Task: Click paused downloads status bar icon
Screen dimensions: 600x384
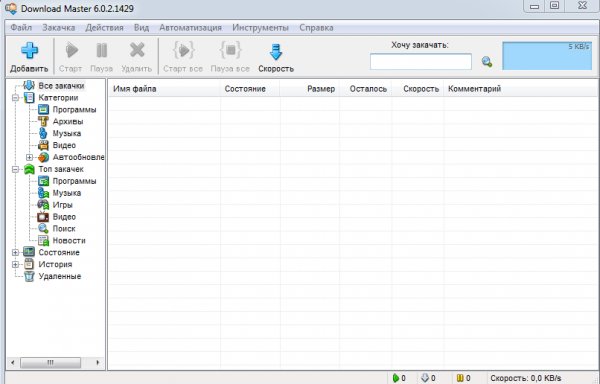Action: pos(460,378)
